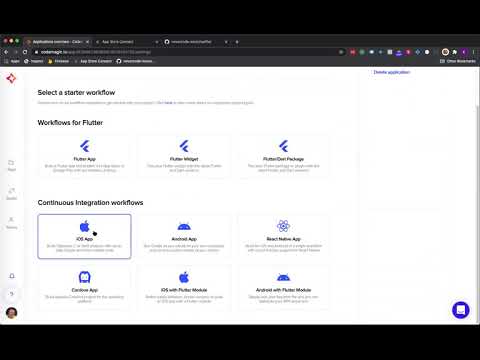Choose iOS with Flutter Module workflow
Viewport: 480px width, 360px height.
pyautogui.click(x=184, y=287)
